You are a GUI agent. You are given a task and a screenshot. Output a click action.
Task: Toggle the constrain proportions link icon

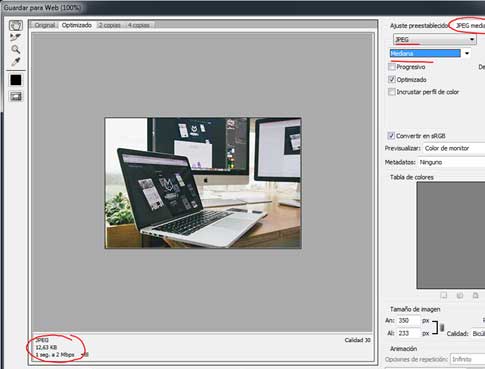pos(442,327)
